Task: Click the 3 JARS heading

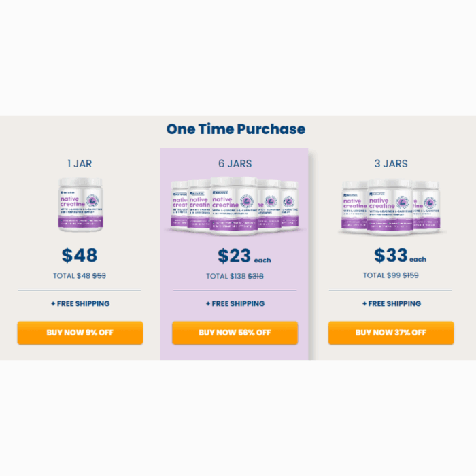Action: tap(391, 164)
